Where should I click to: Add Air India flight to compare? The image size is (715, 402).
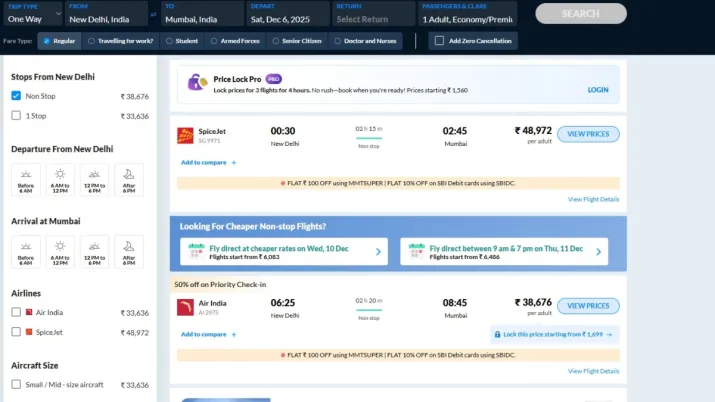coord(208,335)
